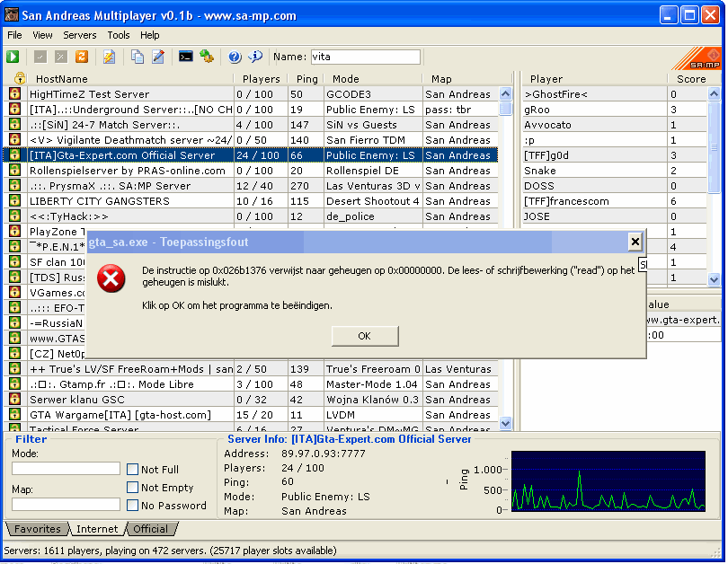This screenshot has width=728, height=564.
Task: Click the server list scroll up arrow
Action: coord(506,93)
